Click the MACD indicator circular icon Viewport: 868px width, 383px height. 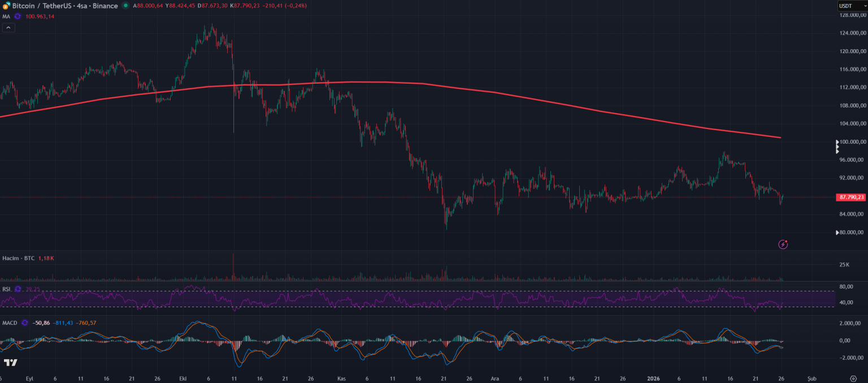(x=24, y=323)
